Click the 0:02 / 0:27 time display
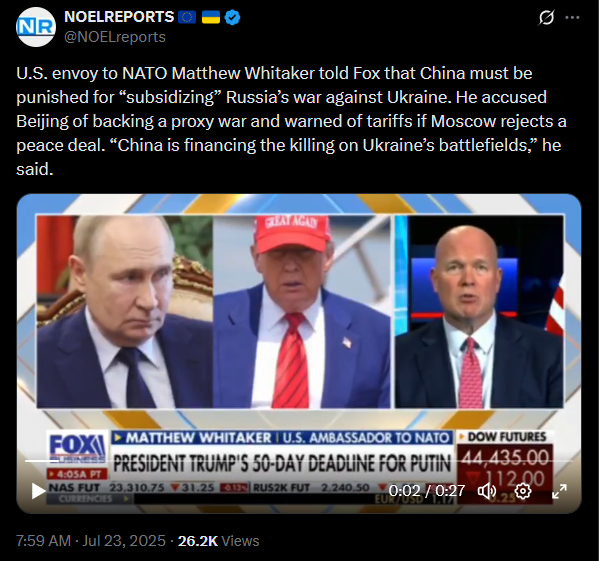Image resolution: width=599 pixels, height=561 pixels. click(427, 491)
